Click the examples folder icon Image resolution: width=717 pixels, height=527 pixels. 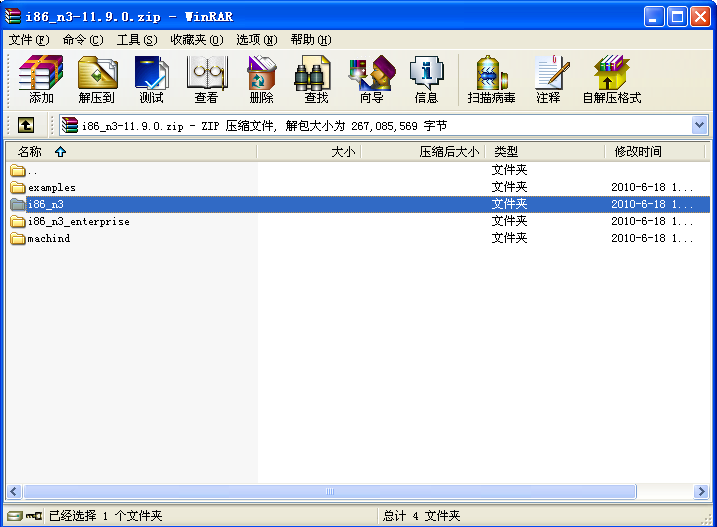tap(18, 187)
